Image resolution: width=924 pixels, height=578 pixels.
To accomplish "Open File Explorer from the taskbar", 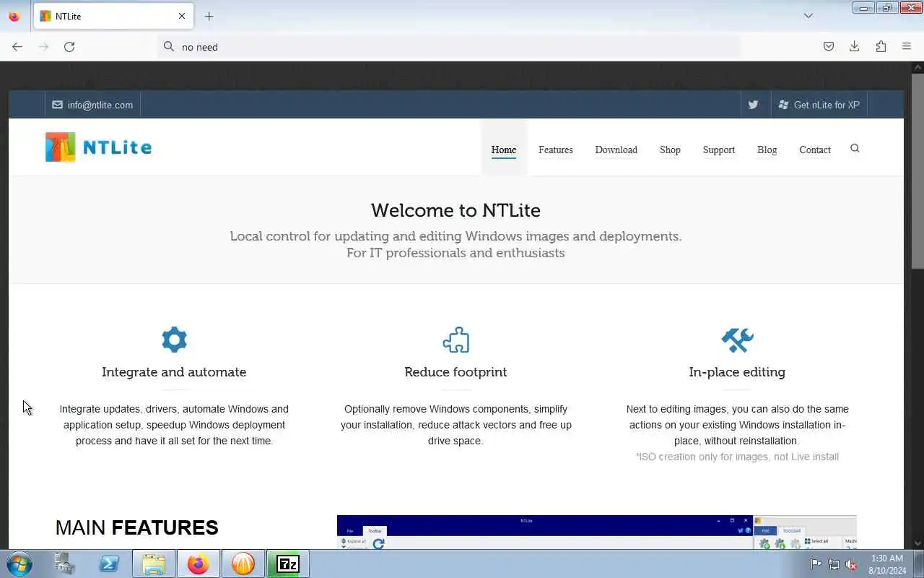I will point(154,564).
